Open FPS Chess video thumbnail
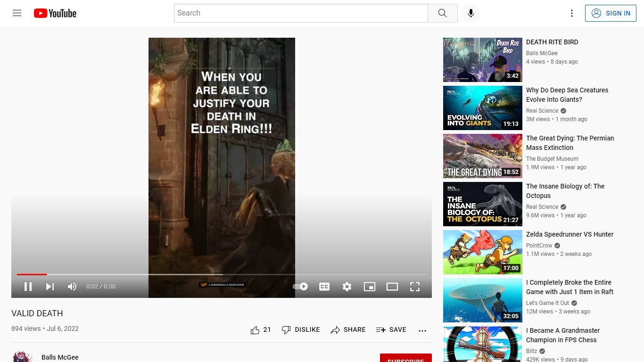 [483, 344]
